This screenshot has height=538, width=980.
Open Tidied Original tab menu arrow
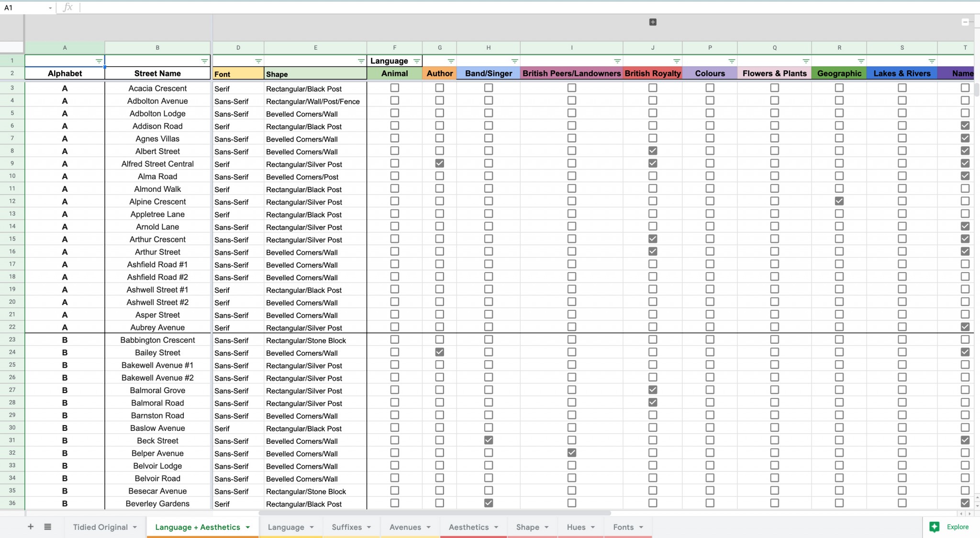click(135, 527)
